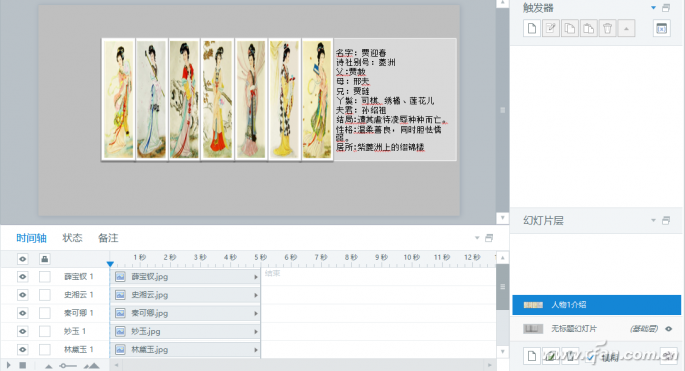Click the 贾迎春 description text box on the slide

pyautogui.click(x=395, y=100)
